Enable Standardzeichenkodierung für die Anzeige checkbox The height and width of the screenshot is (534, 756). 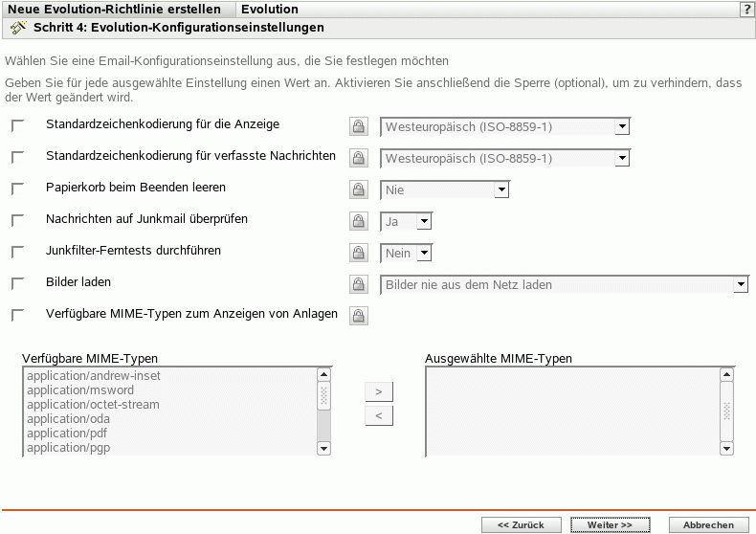click(x=17, y=125)
